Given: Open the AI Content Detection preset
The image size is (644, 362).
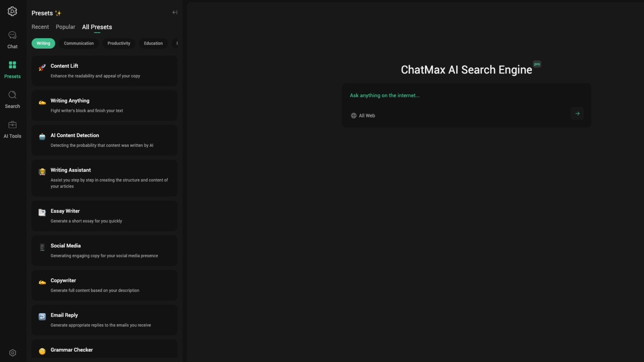Looking at the screenshot, I should [104, 140].
